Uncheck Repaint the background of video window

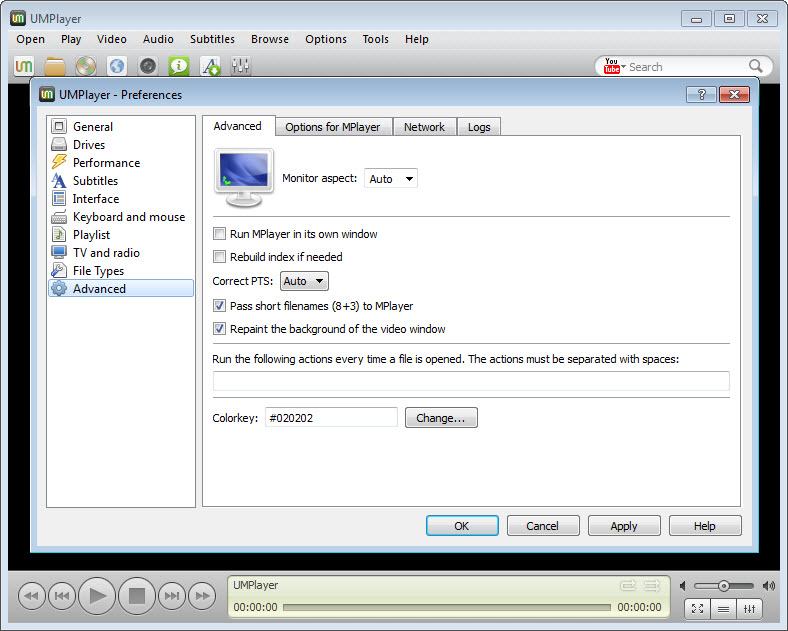(x=220, y=329)
